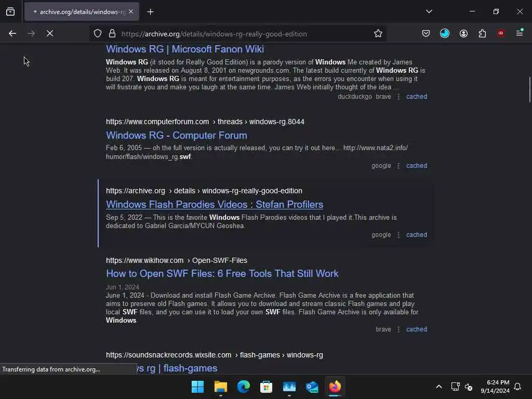Open Windows RG Microsoft Fanon Wiki result
The height and width of the screenshot is (399, 532).
pos(185,49)
